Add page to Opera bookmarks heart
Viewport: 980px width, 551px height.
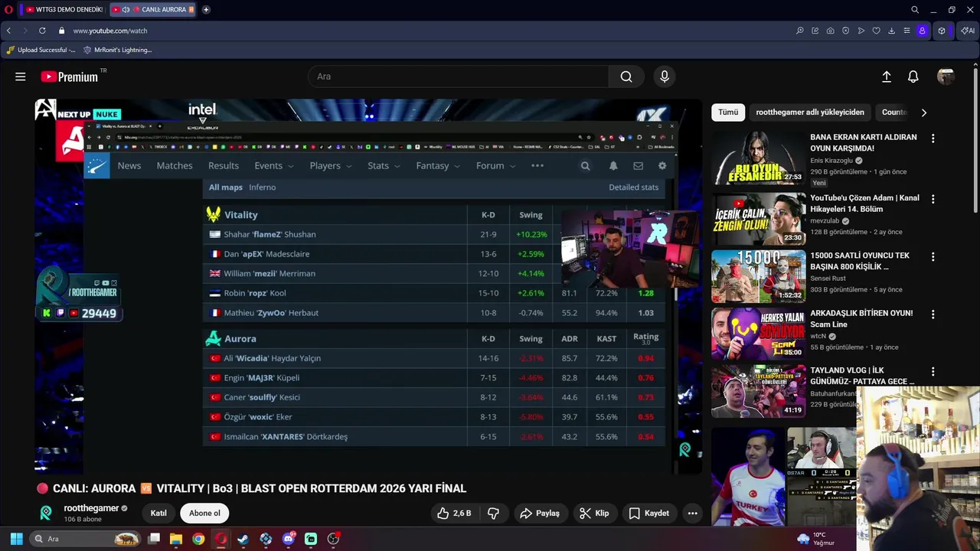(x=877, y=31)
